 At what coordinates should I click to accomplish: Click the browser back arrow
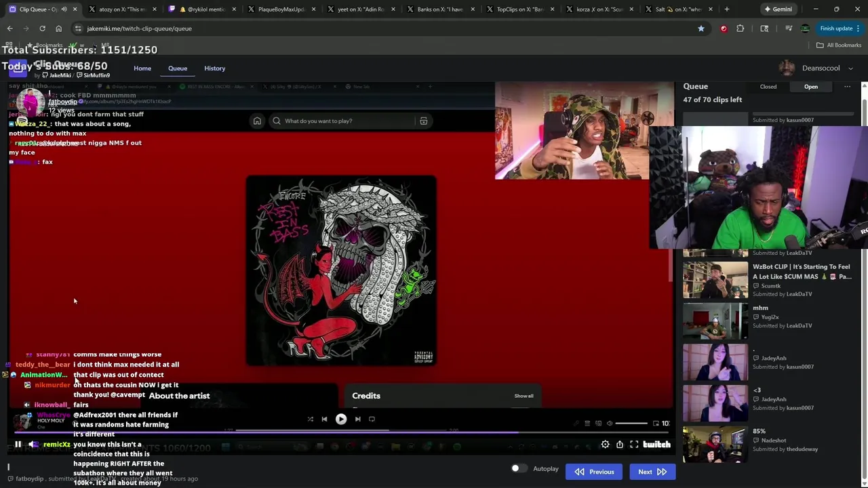(x=9, y=28)
